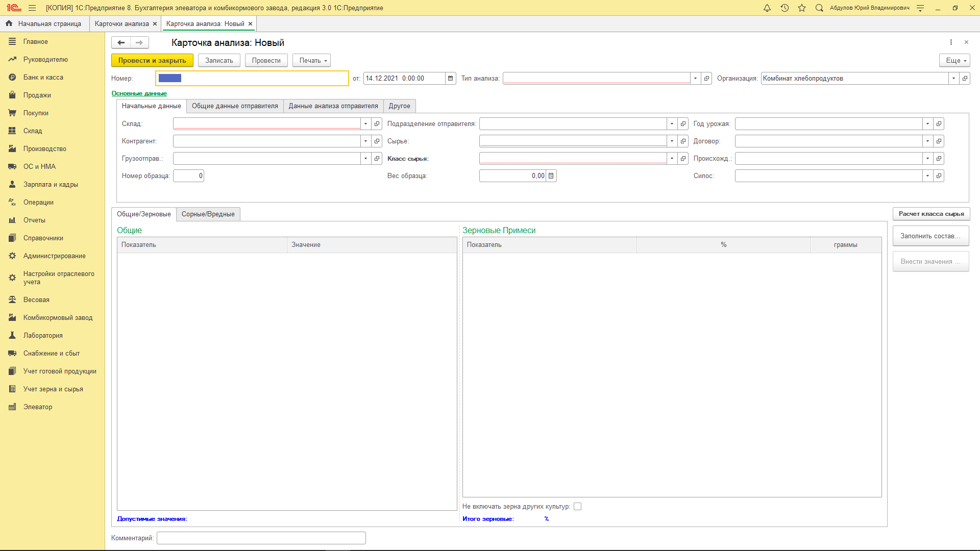Open favorites star icon
The width and height of the screenshot is (980, 551).
[802, 8]
